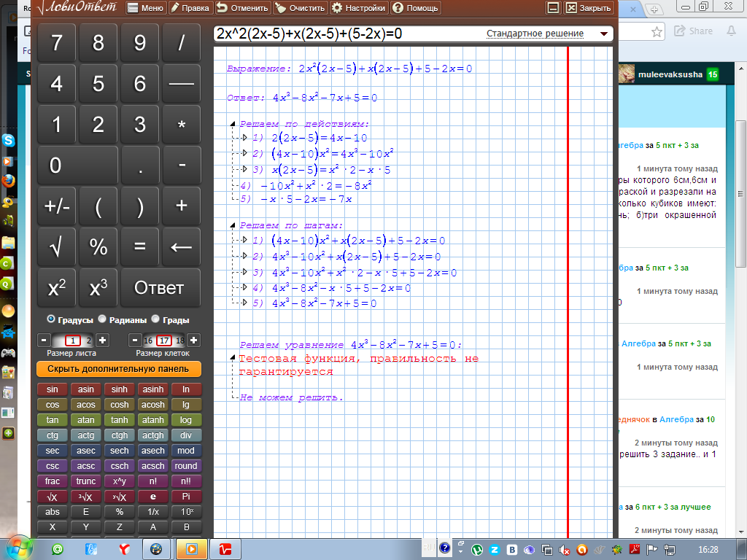Collapse the Решаем по действиям section

(233, 124)
